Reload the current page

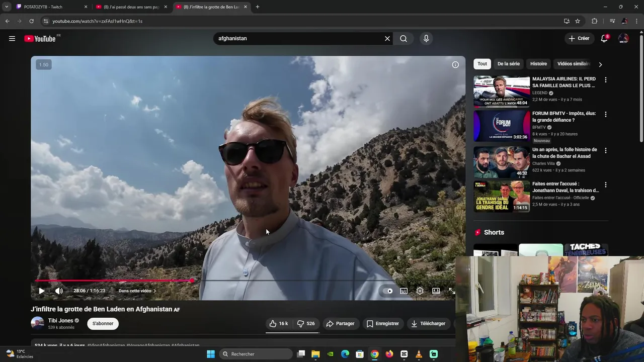coord(31,21)
